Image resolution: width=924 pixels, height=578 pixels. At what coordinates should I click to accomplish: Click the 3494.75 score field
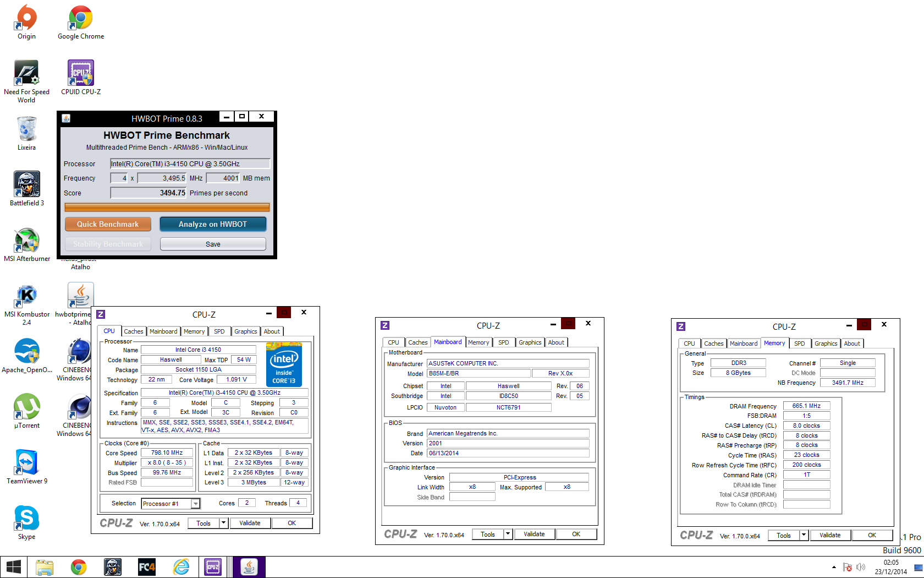(x=148, y=193)
